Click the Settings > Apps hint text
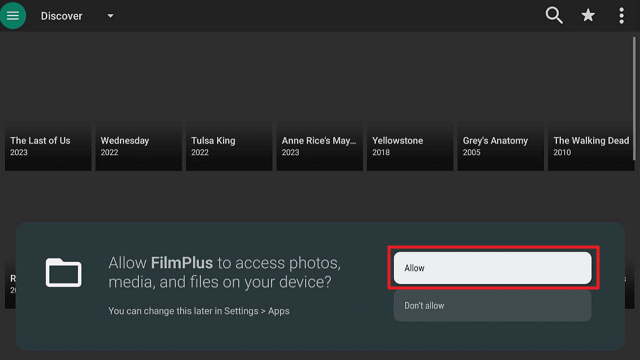640x360 pixels. (x=199, y=311)
